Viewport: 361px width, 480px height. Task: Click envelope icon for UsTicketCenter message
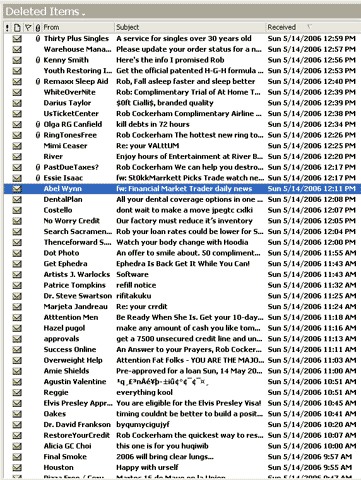tap(17, 114)
